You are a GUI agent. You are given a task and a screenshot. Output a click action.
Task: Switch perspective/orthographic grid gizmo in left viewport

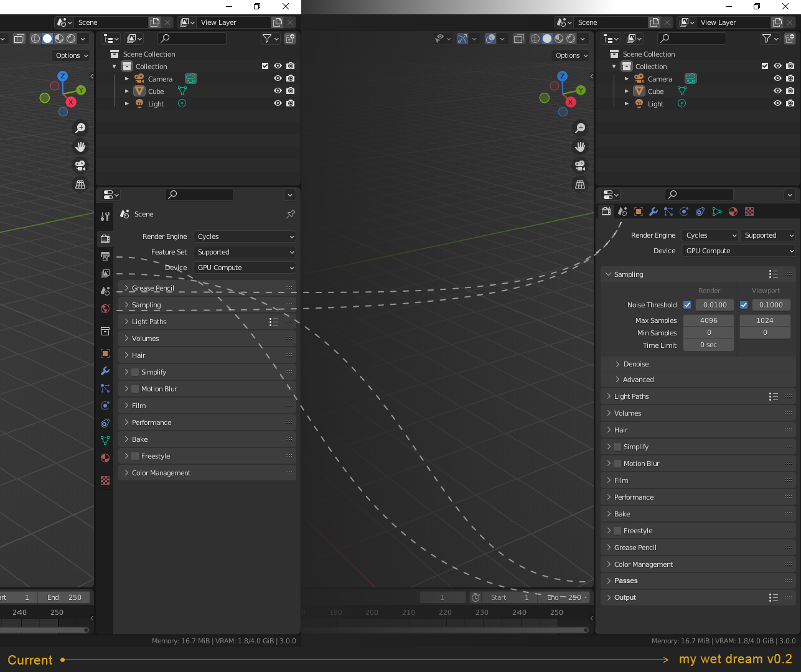(x=80, y=184)
